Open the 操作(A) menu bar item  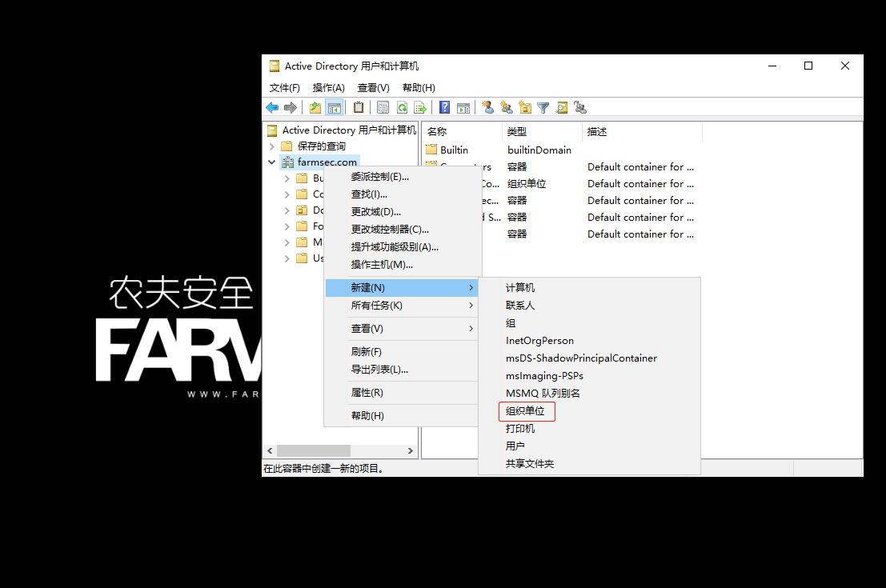(327, 87)
